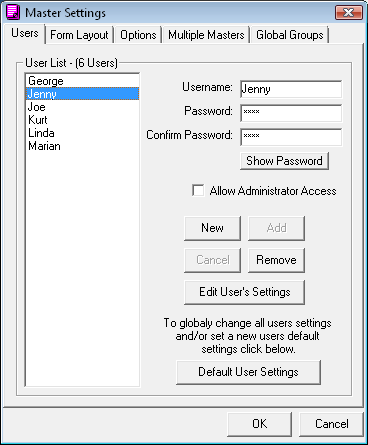Select George in the user list
Viewport: 368px width, 445px height.
tap(82, 81)
